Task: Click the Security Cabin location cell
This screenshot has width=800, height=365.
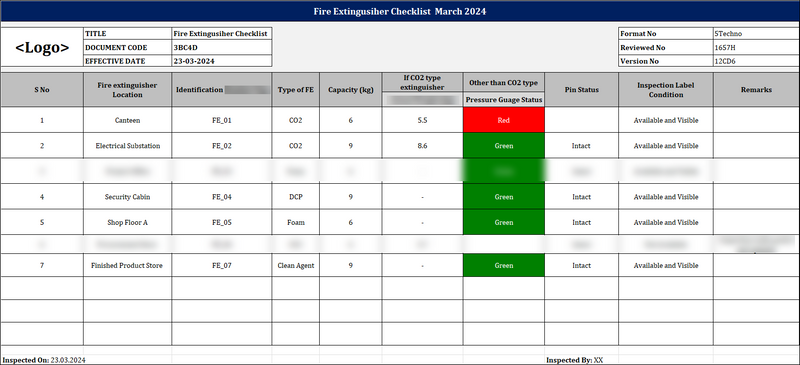Action: point(128,197)
